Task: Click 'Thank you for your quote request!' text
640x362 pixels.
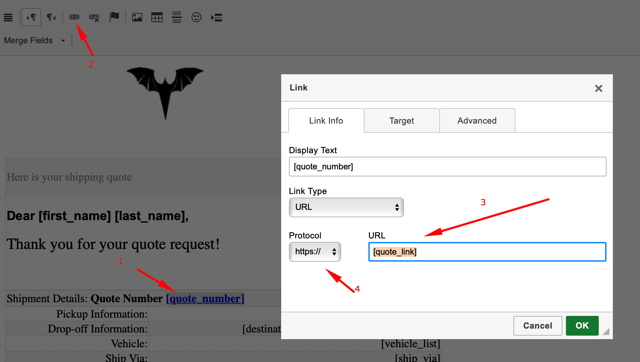Action: [x=113, y=244]
